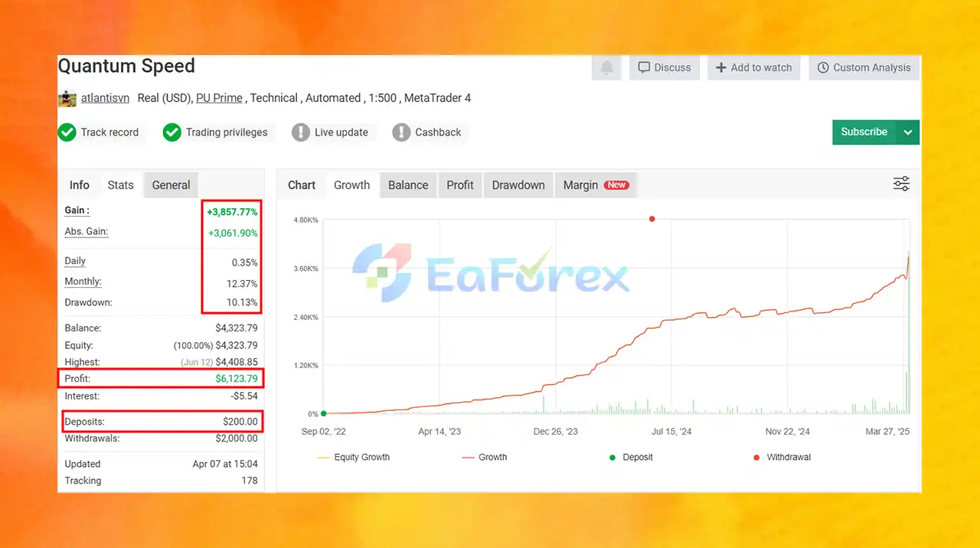The image size is (980, 548).
Task: Click the $4,408.85 highest value
Action: (237, 362)
